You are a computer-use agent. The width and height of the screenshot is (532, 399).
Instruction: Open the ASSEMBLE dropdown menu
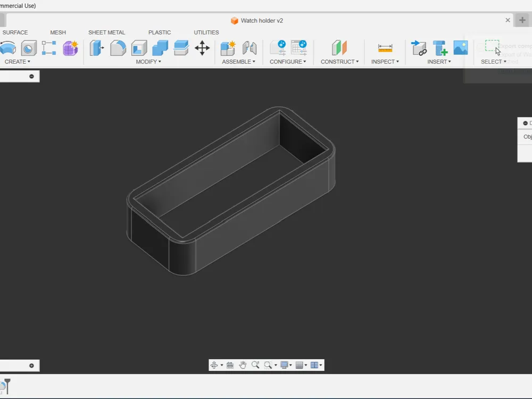tap(238, 62)
